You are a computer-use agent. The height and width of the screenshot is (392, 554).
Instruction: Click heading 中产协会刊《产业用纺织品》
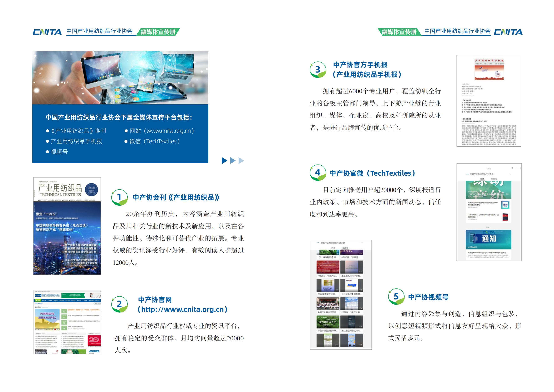click(x=176, y=197)
